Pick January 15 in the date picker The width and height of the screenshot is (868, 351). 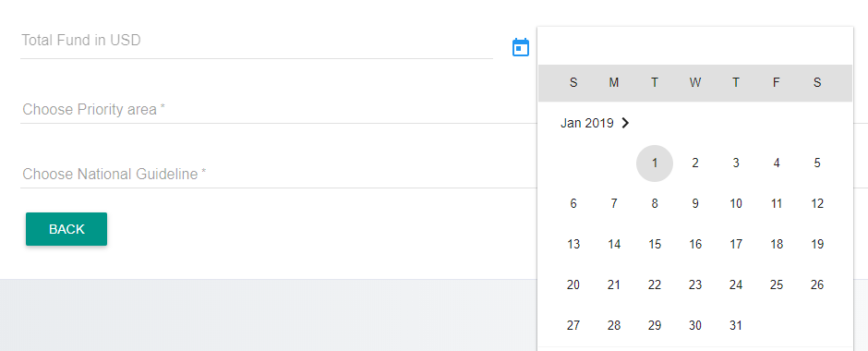655,244
